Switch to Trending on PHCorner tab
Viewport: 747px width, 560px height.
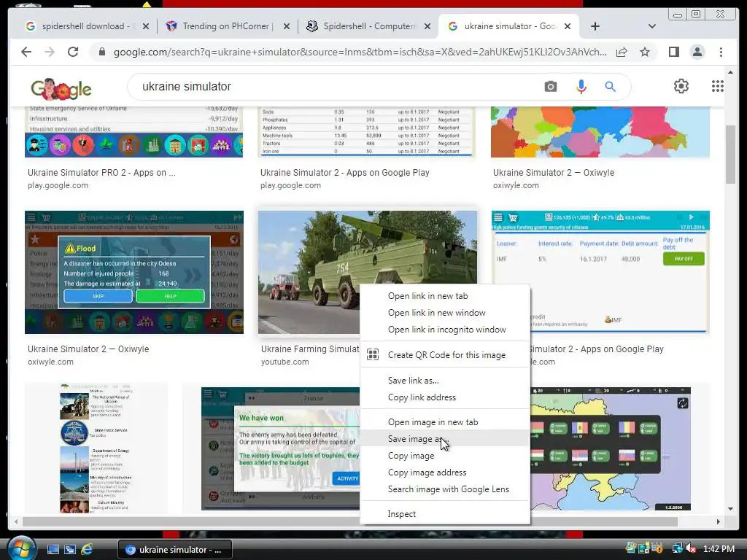tap(226, 26)
